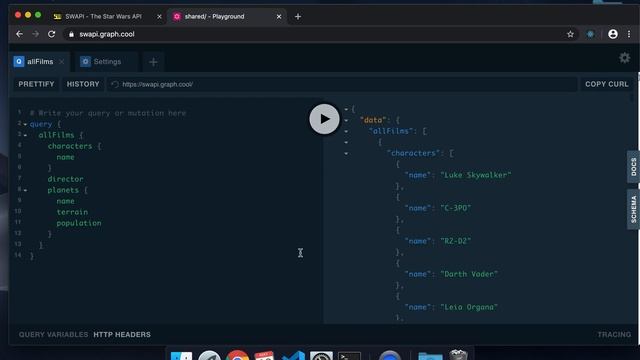The image size is (640, 360).
Task: Open Visual Studio Code from the Dock
Action: (x=293, y=355)
